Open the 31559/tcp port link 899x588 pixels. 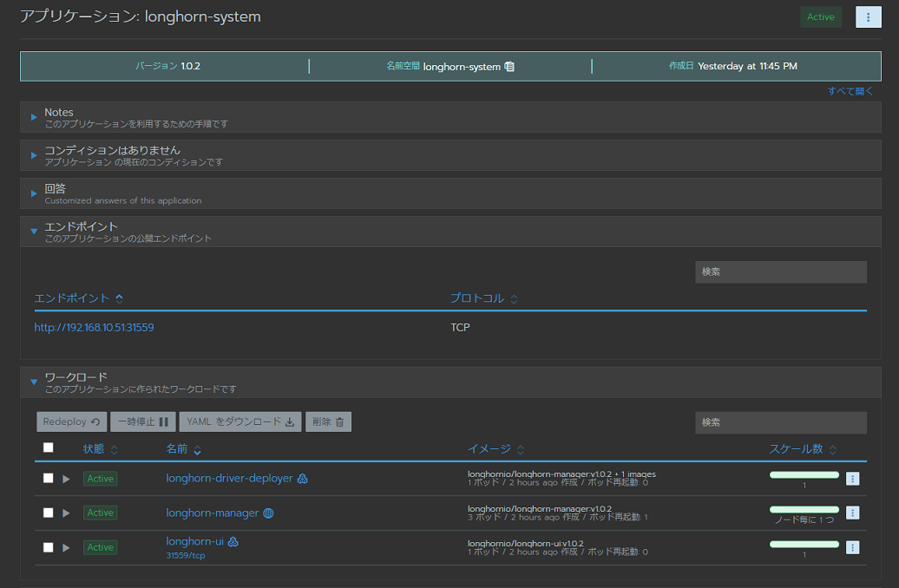pos(186,555)
